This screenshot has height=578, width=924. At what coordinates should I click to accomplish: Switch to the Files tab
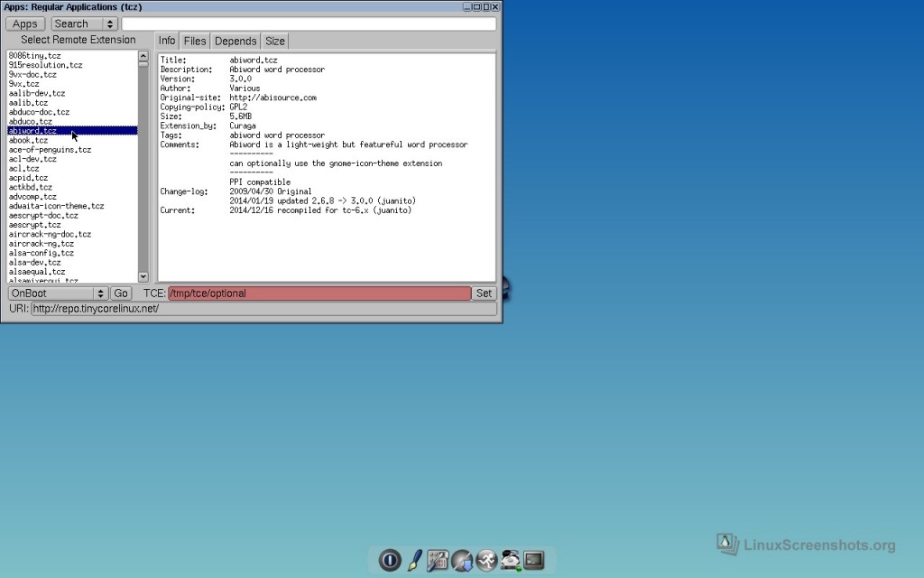click(195, 41)
